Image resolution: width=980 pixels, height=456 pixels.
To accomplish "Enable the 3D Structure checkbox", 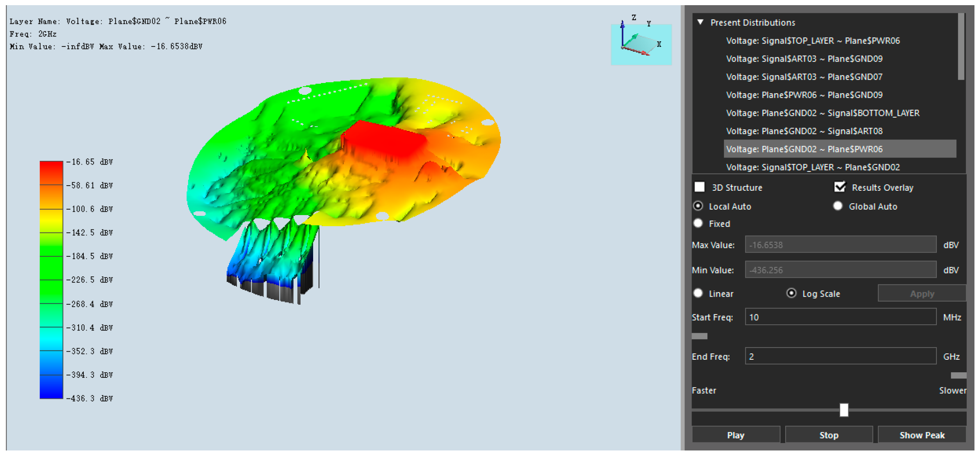I will pyautogui.click(x=699, y=187).
